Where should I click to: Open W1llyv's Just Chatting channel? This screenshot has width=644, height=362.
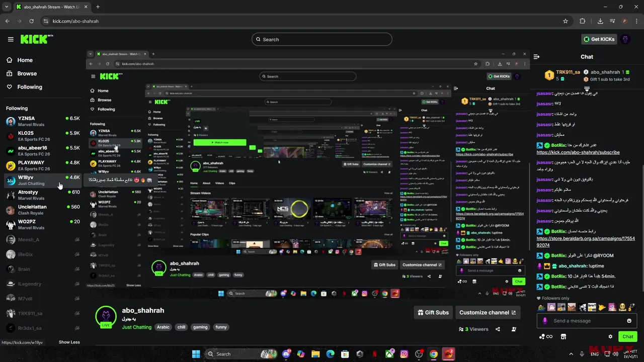click(x=43, y=180)
